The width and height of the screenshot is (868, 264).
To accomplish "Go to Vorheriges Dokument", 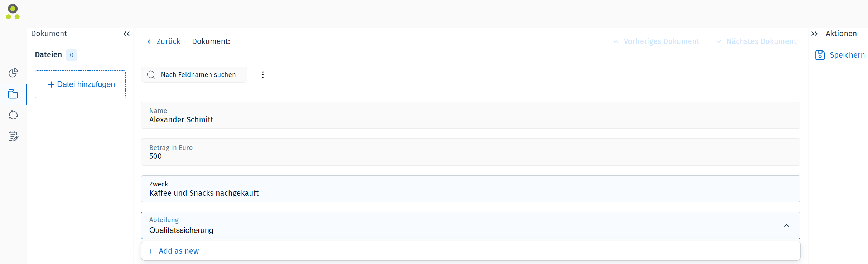I will [x=656, y=41].
